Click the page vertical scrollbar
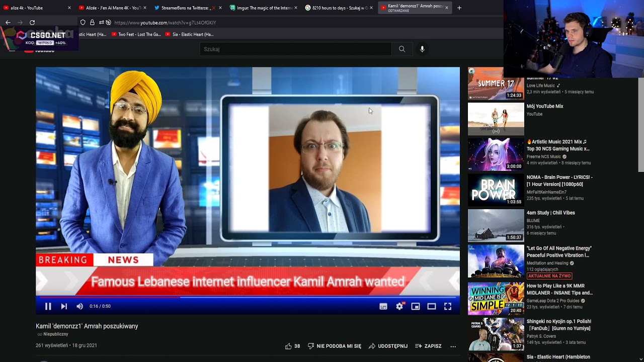This screenshot has width=644, height=362. 641,125
